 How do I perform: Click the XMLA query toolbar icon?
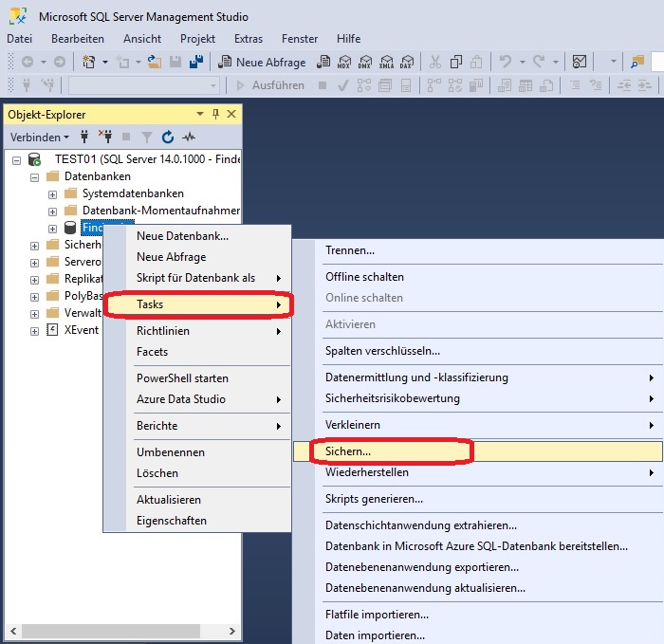[386, 63]
